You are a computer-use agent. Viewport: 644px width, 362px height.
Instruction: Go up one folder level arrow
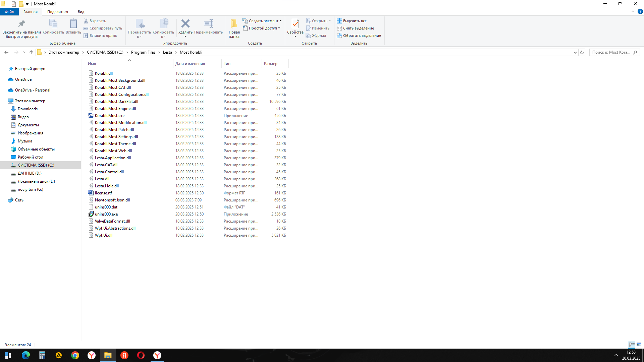pyautogui.click(x=31, y=52)
